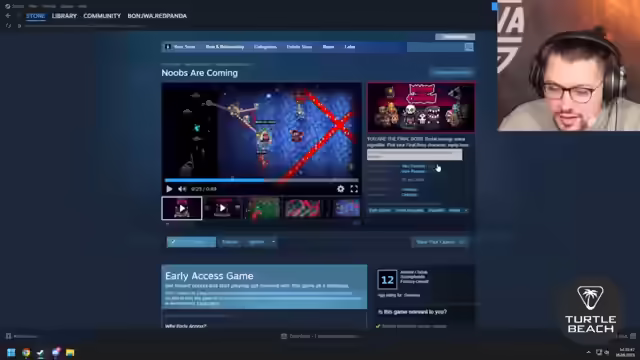640x360 pixels.
Task: Go back with the Steam back arrow
Action: pos(8,16)
